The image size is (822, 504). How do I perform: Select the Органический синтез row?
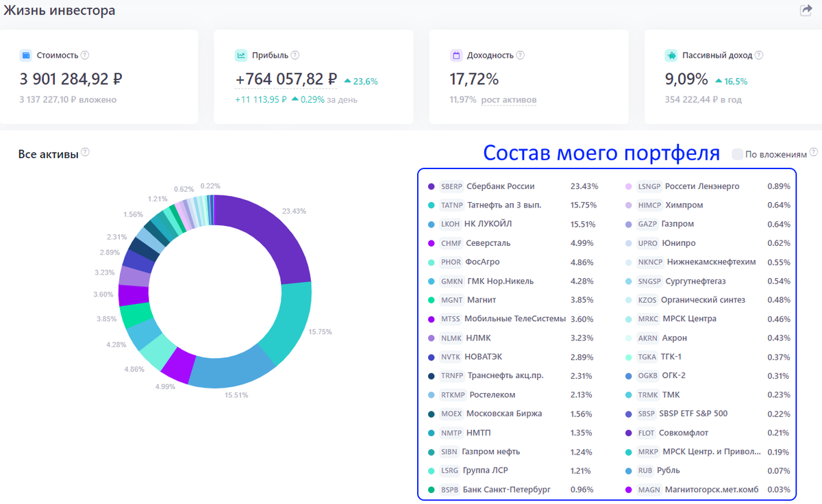(x=708, y=300)
